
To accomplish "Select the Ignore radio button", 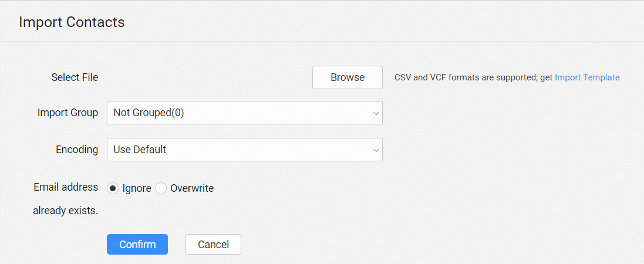I will [113, 188].
